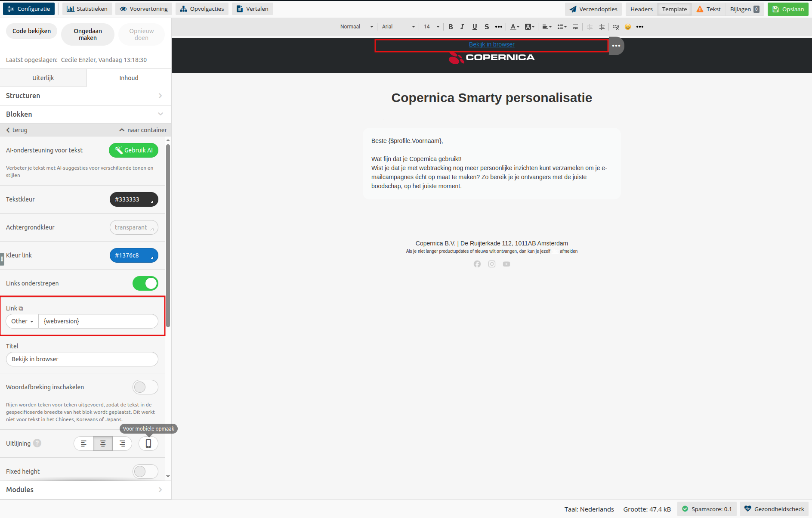812x518 pixels.
Task: Turn on the Fixed height toggle
Action: click(x=145, y=471)
